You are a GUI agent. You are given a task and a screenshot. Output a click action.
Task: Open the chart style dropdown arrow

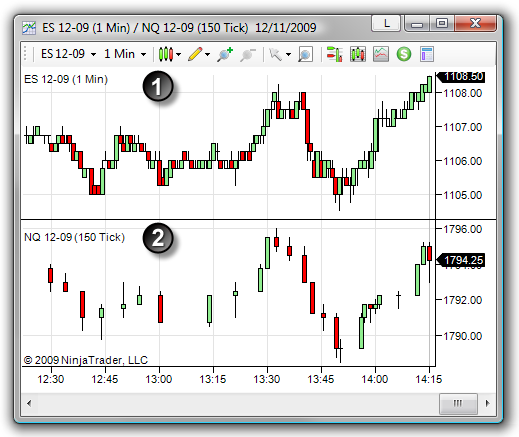click(x=179, y=54)
